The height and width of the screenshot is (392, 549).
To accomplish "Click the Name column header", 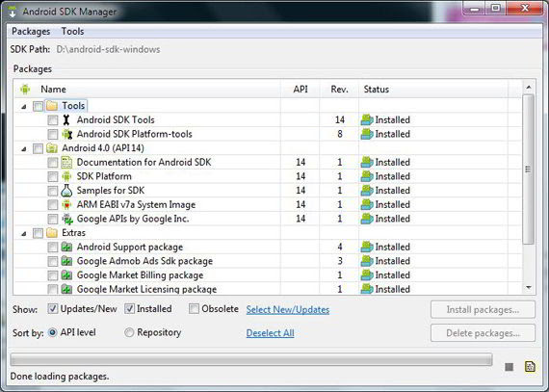I will coord(147,90).
